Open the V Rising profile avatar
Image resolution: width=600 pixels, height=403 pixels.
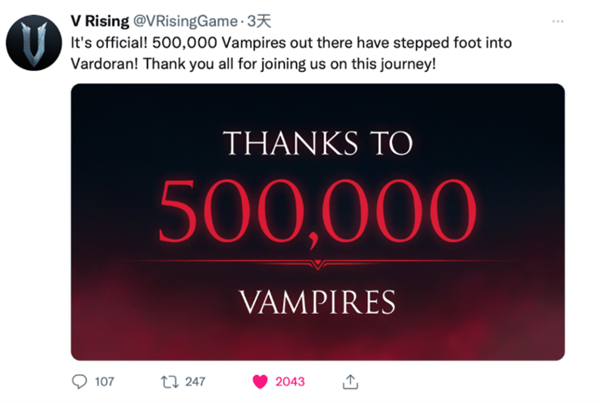34,43
